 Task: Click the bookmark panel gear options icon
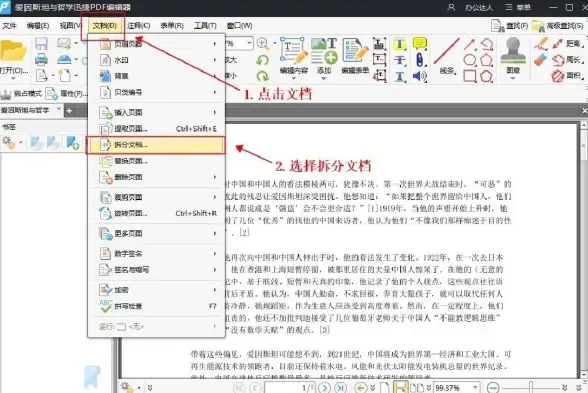pyautogui.click(x=9, y=143)
